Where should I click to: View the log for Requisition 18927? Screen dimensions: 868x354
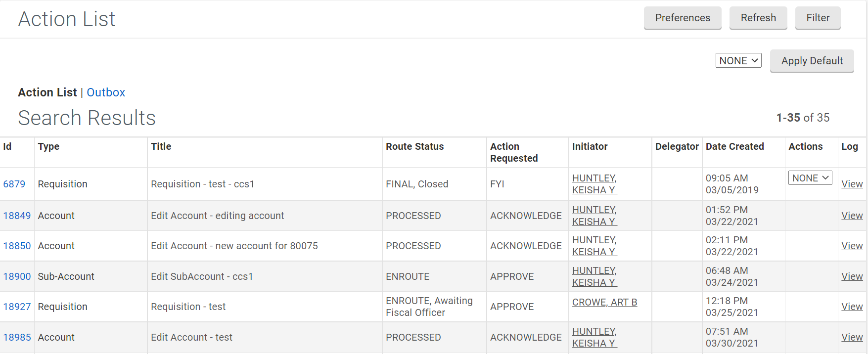click(x=852, y=306)
